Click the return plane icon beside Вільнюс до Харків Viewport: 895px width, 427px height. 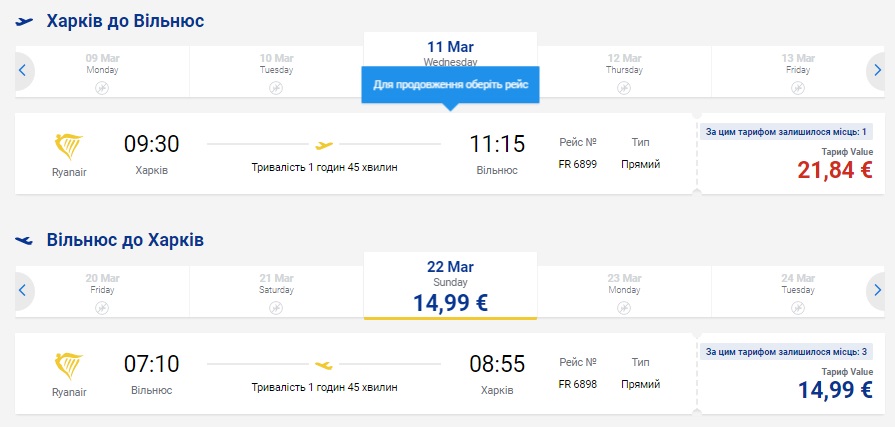pyautogui.click(x=25, y=240)
